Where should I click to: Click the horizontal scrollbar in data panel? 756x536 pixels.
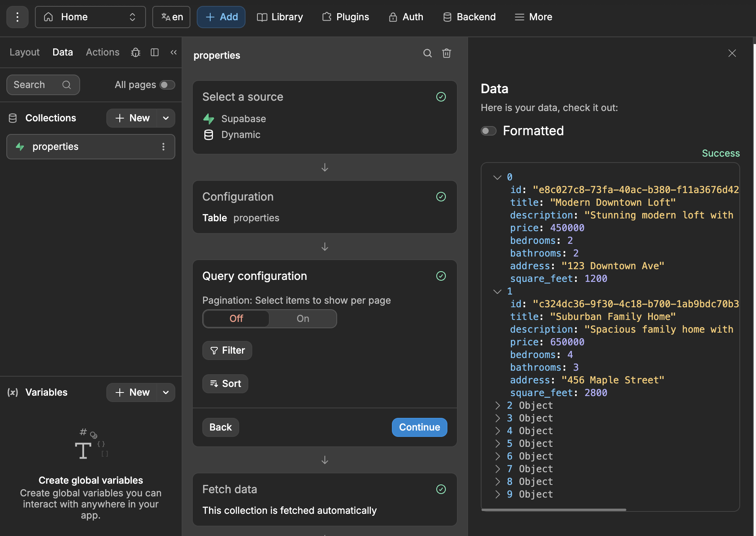point(554,510)
